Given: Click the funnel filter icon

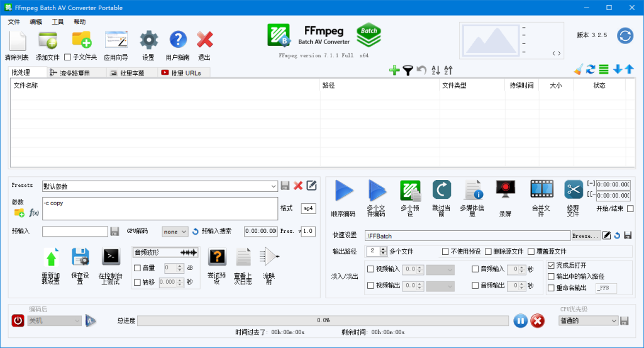Looking at the screenshot, I should [x=408, y=70].
